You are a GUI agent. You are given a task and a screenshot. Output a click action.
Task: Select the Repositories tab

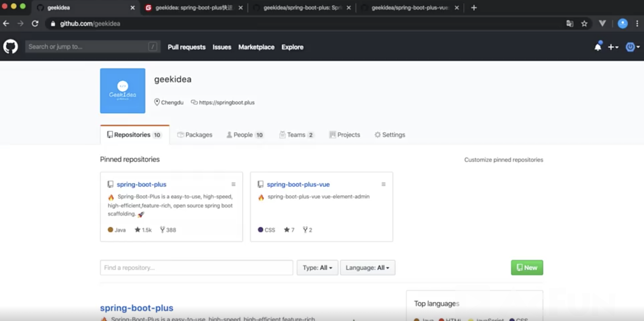(135, 135)
